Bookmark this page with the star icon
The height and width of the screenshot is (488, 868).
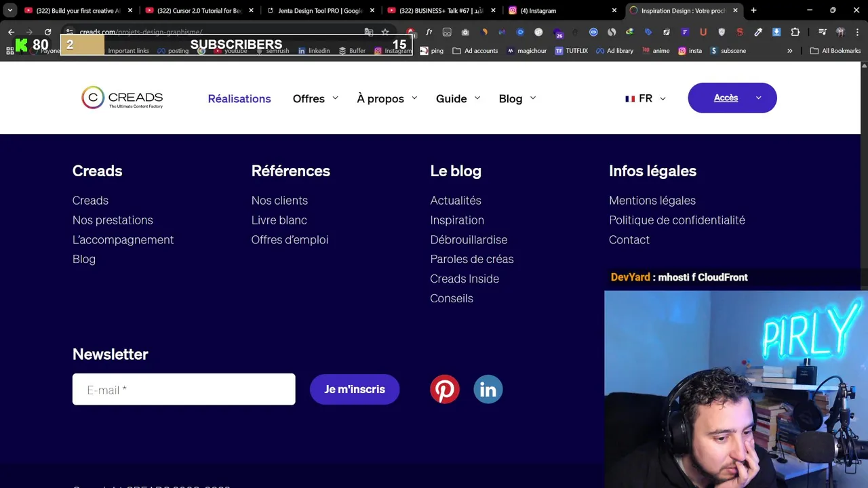(385, 32)
